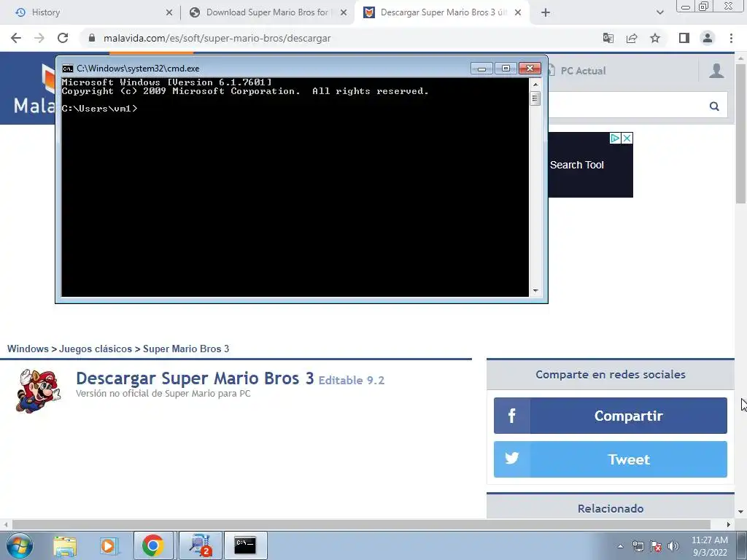Open the Windows breadcrumb link
Image resolution: width=747 pixels, height=560 pixels.
tap(28, 349)
